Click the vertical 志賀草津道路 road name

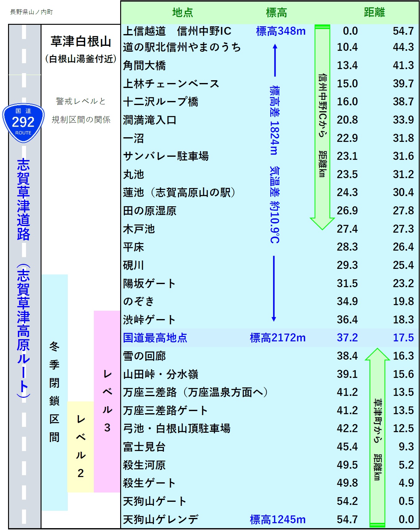tap(23, 200)
